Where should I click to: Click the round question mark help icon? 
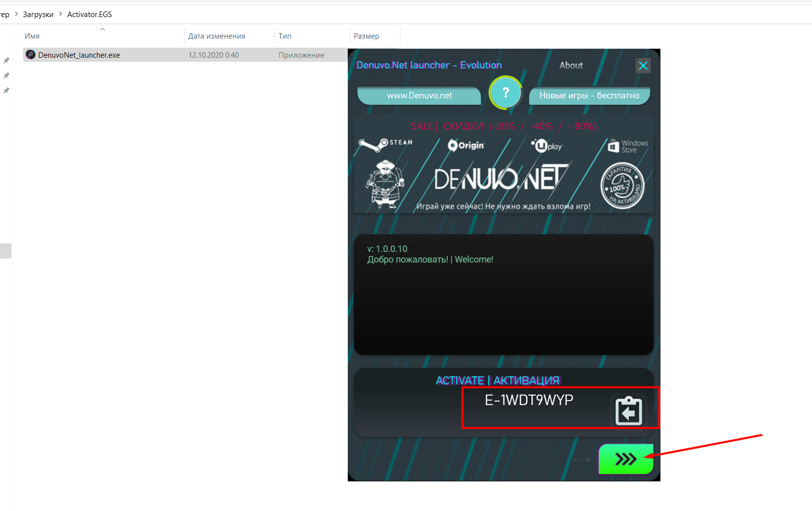pos(505,93)
